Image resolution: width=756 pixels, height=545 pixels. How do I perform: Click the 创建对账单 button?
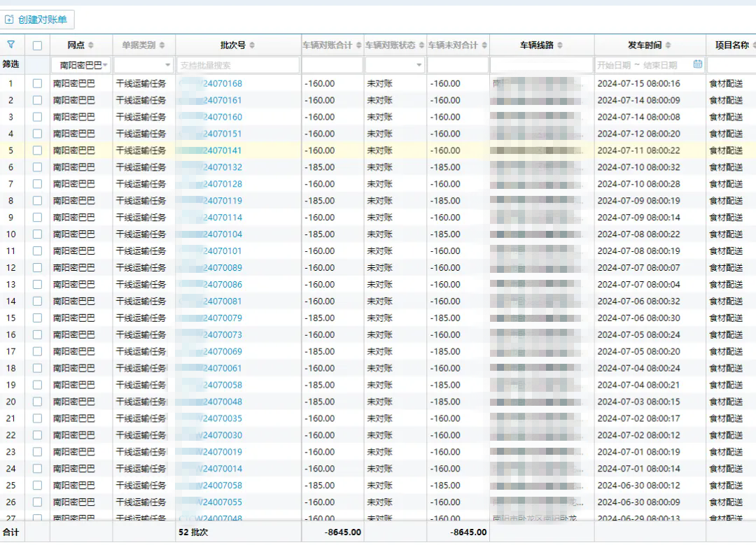[x=37, y=20]
